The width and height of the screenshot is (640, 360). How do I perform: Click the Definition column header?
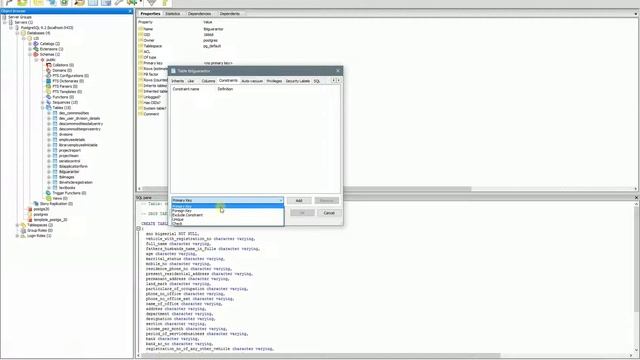[x=225, y=89]
